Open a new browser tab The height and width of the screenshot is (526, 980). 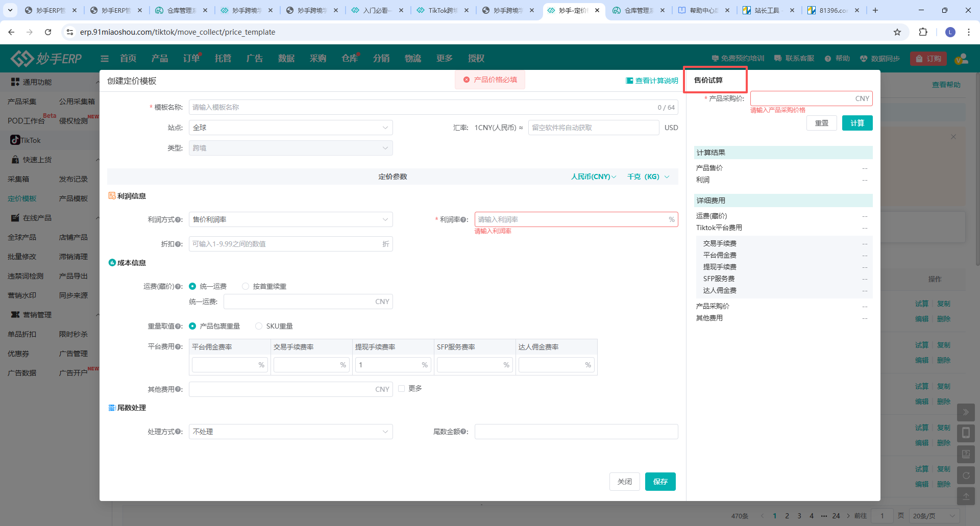(x=875, y=10)
